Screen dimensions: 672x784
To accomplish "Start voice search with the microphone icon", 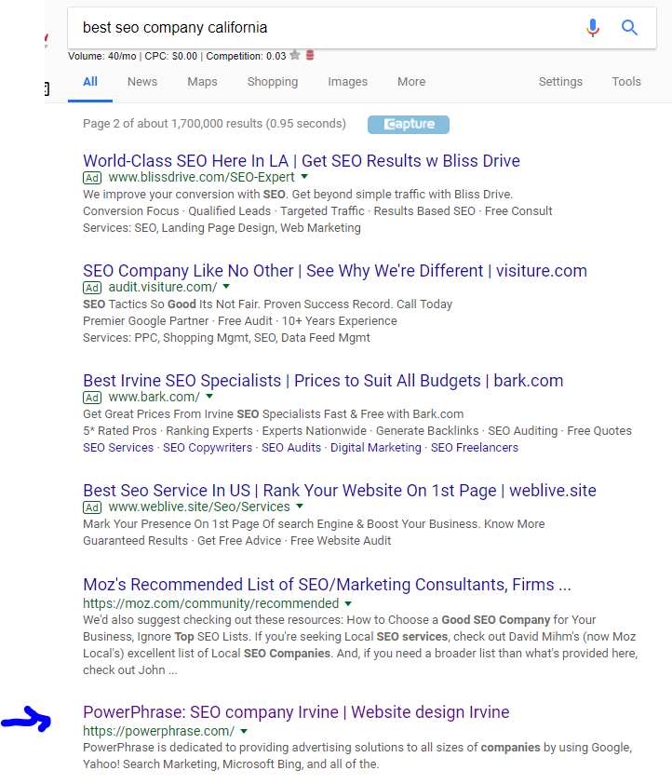I will (593, 28).
